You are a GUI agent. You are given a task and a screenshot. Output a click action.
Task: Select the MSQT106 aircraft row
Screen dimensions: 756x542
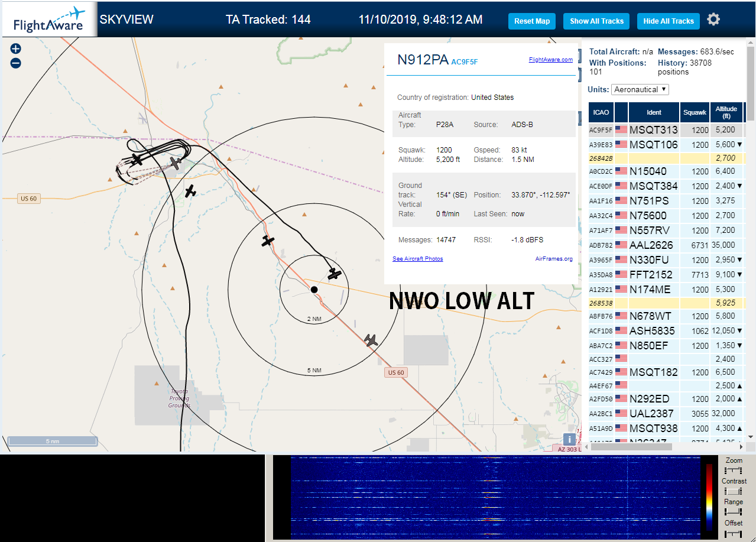(667, 144)
